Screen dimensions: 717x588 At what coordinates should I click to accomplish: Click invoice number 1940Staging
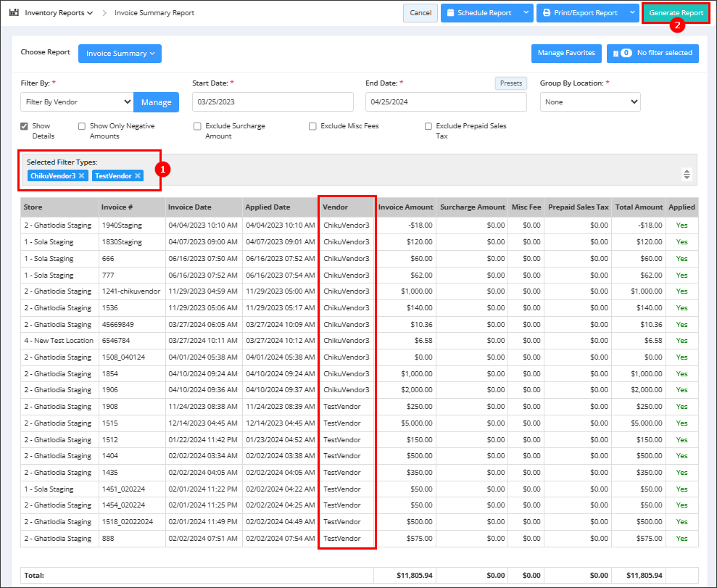(x=122, y=225)
